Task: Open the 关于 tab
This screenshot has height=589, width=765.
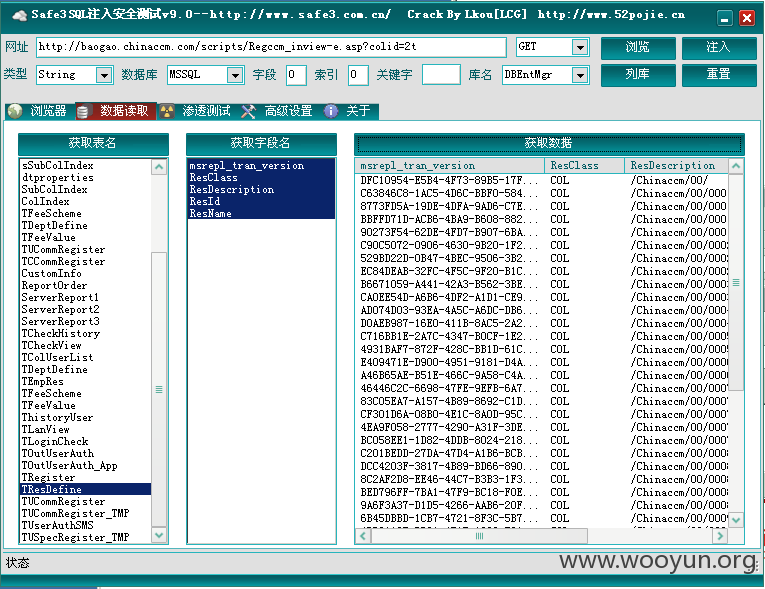Action: pyautogui.click(x=349, y=111)
